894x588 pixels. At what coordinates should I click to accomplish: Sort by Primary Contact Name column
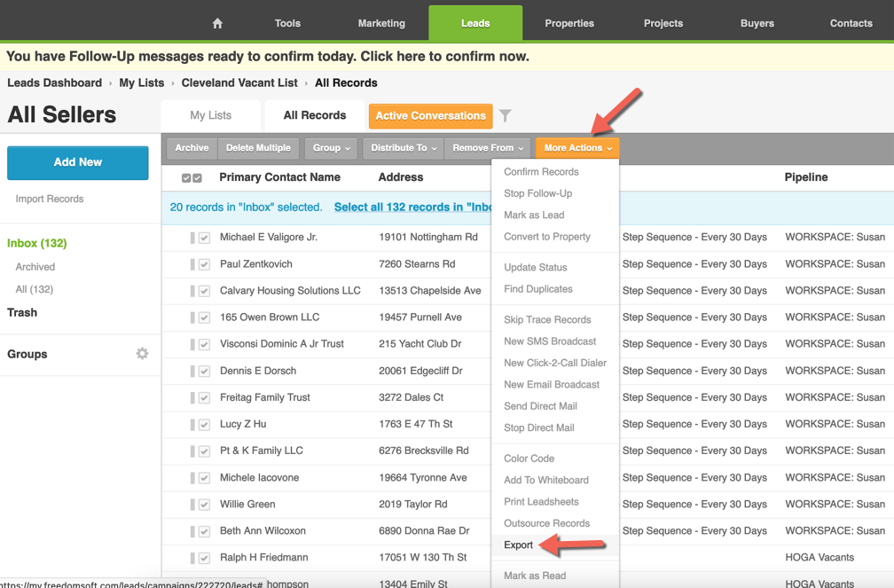tap(279, 177)
